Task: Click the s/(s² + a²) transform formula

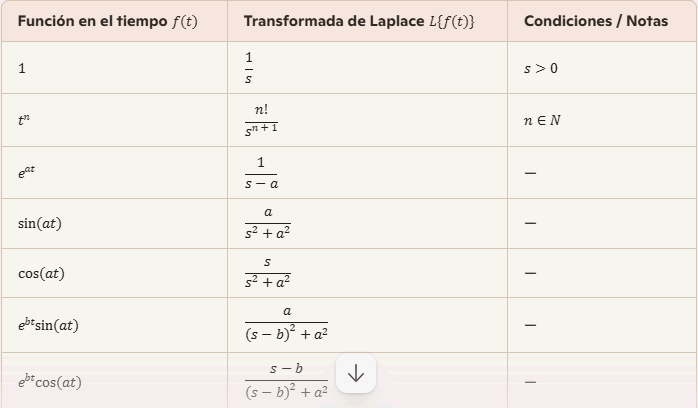Action: click(268, 273)
